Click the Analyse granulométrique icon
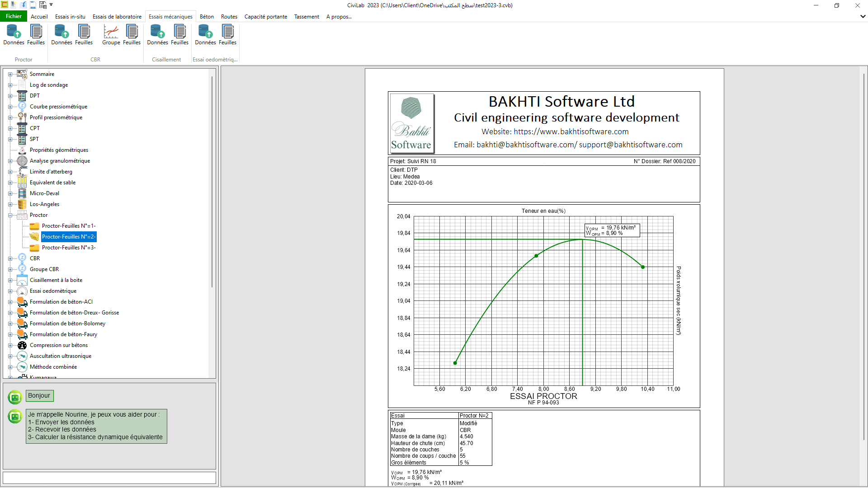Image resolution: width=868 pixels, height=488 pixels. pyautogui.click(x=22, y=160)
